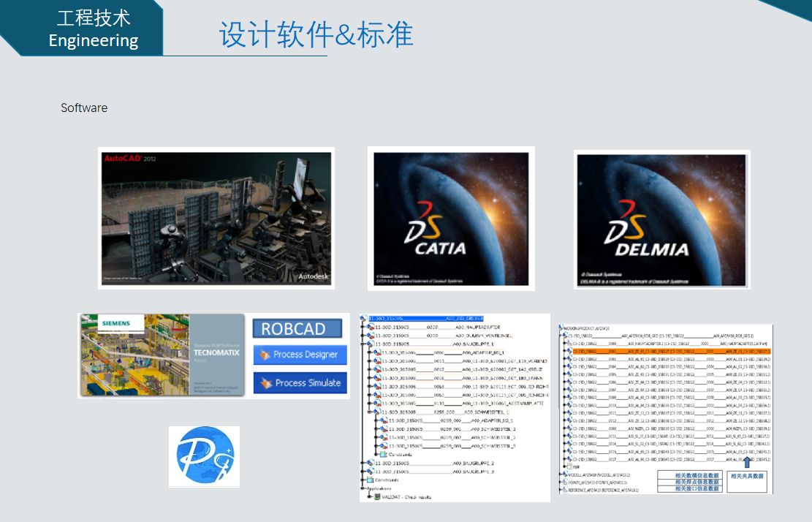Click the ROBCAD button
The image size is (812, 522).
(x=297, y=328)
